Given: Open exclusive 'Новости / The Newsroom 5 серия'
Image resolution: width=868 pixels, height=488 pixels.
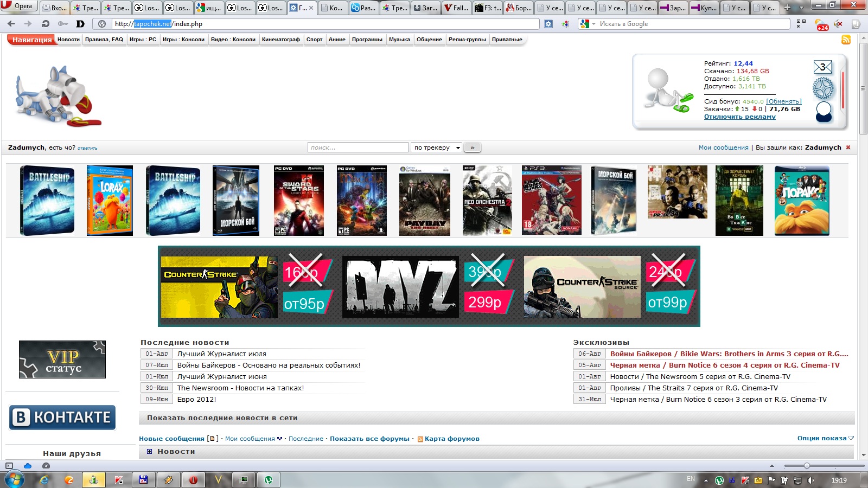Looking at the screenshot, I should pyautogui.click(x=700, y=377).
